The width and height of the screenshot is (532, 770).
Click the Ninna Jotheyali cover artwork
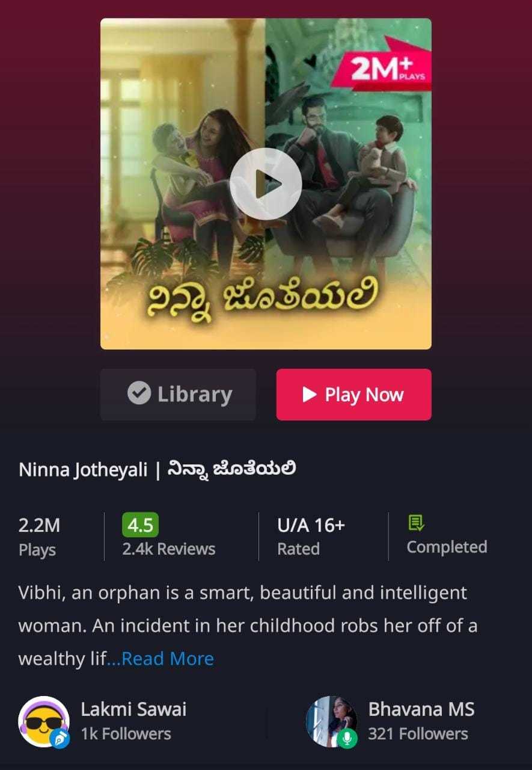(266, 183)
